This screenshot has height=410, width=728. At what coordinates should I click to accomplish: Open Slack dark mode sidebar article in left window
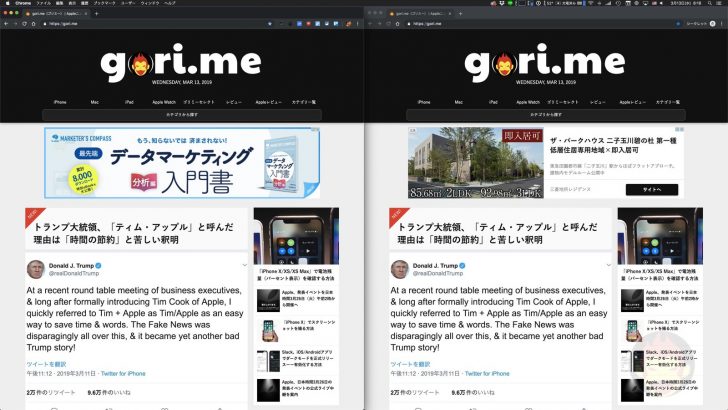296,360
